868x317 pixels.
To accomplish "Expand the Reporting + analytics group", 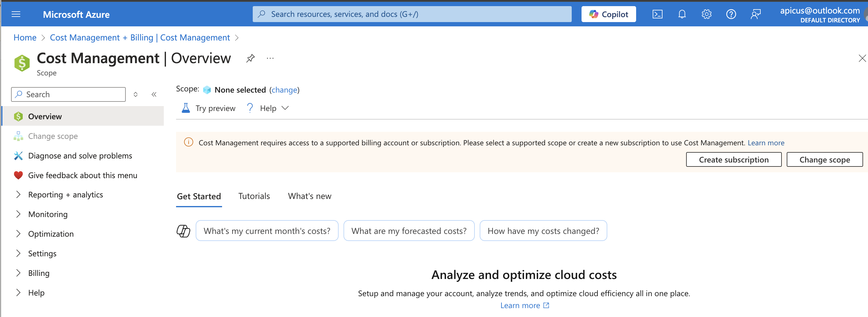I will point(18,195).
